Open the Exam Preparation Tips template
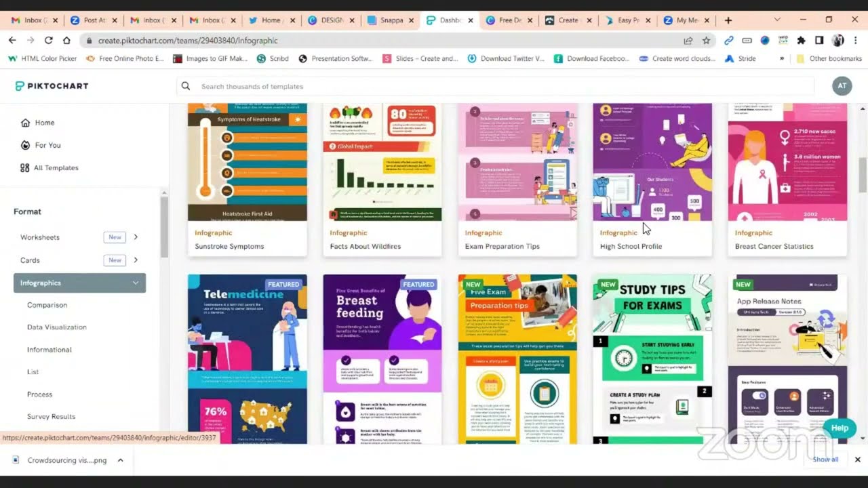The width and height of the screenshot is (868, 488). coord(517,180)
